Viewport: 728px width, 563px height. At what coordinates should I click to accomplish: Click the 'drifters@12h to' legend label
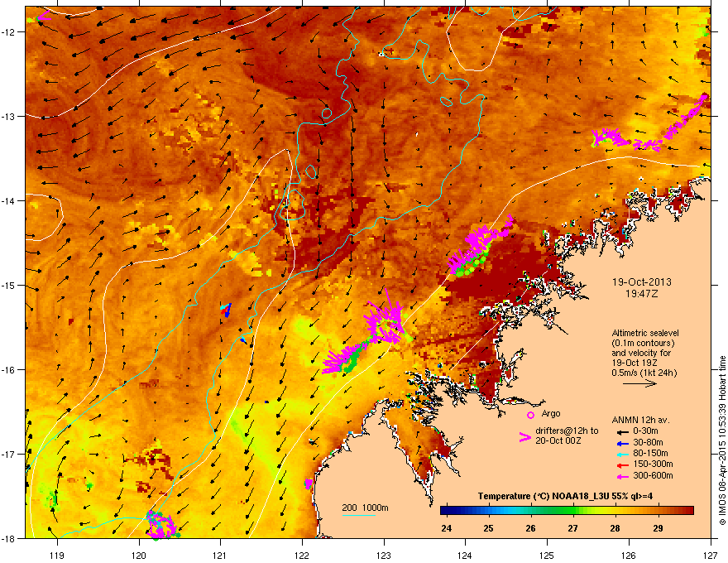(x=567, y=431)
